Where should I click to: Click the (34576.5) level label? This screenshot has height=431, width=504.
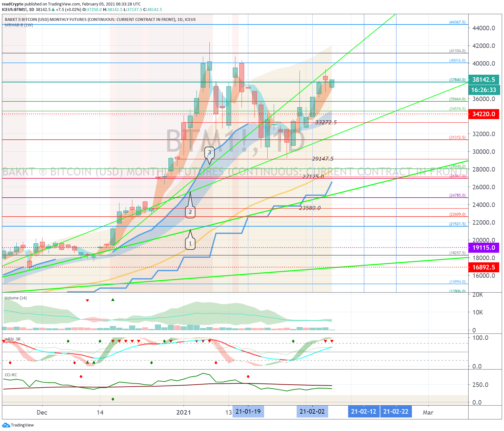tap(457, 109)
